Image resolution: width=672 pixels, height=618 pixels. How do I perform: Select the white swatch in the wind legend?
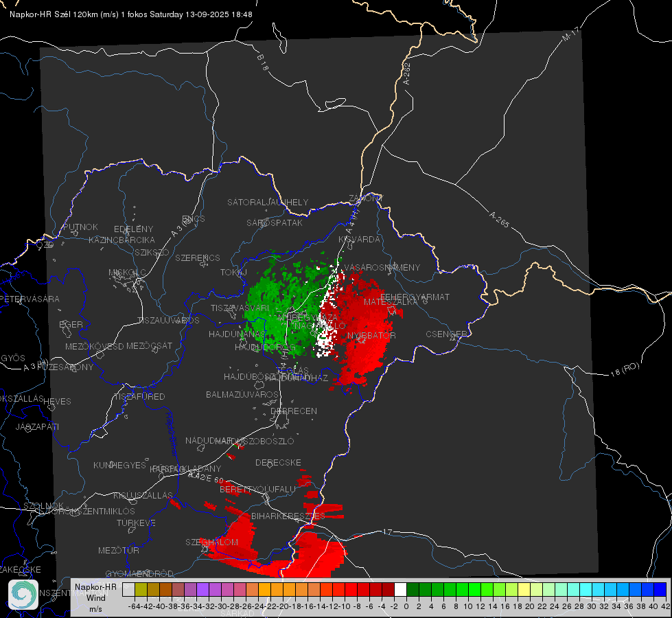(x=400, y=590)
